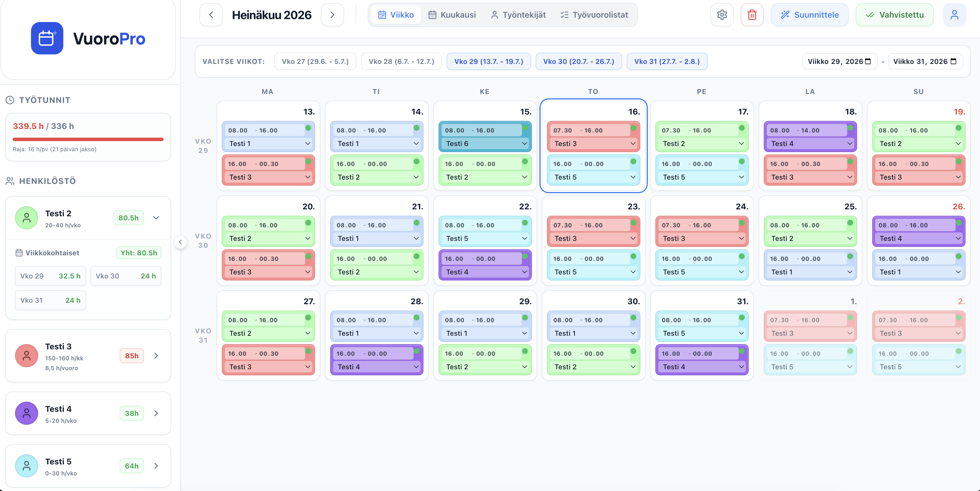Open calendar picker for Viikko 29, 2026
This screenshot has height=491, width=980.
868,61
